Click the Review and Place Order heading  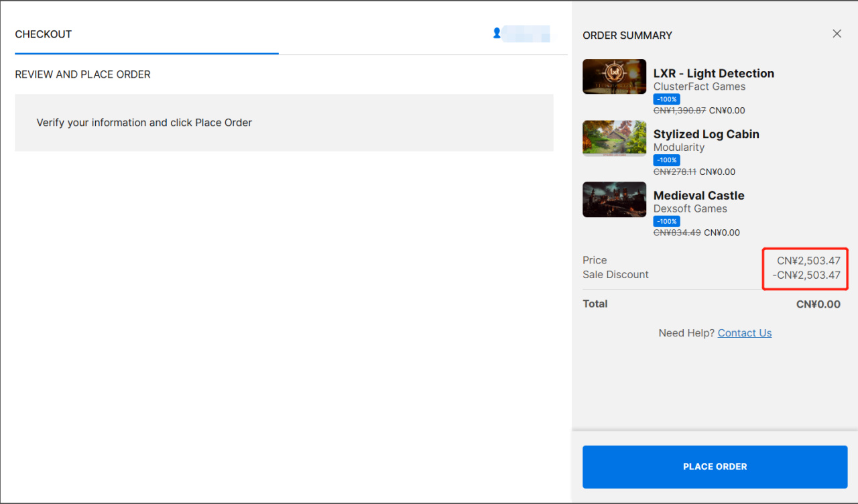82,74
